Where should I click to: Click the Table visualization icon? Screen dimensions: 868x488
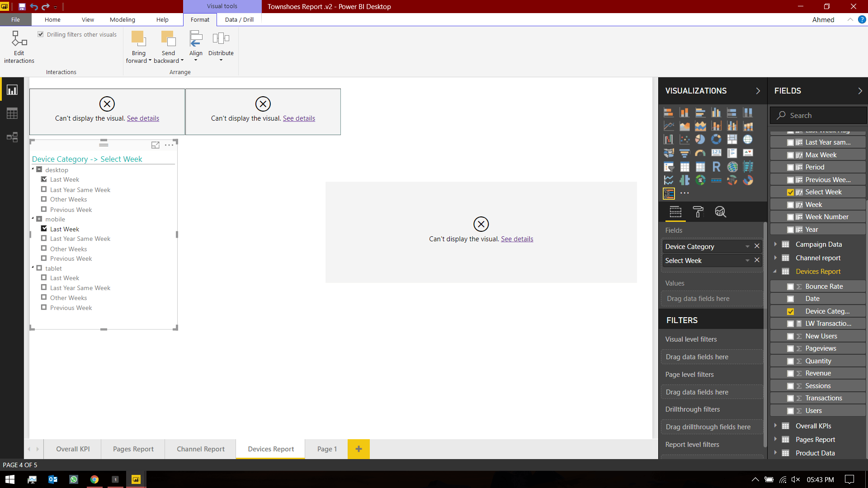tap(684, 166)
